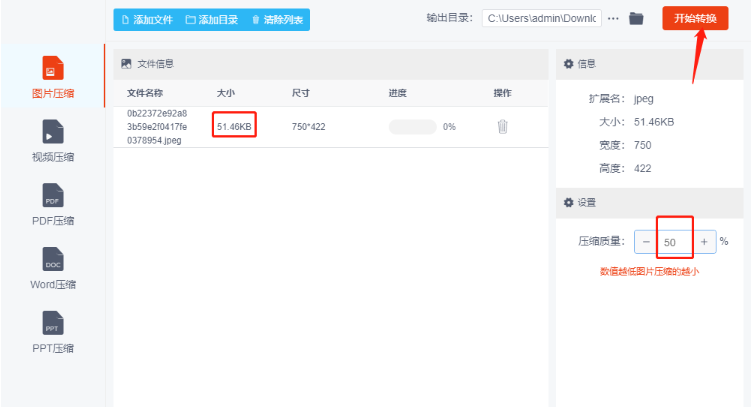Click the three-dot browse output directory button
Image resolution: width=751 pixels, height=407 pixels.
pos(613,19)
